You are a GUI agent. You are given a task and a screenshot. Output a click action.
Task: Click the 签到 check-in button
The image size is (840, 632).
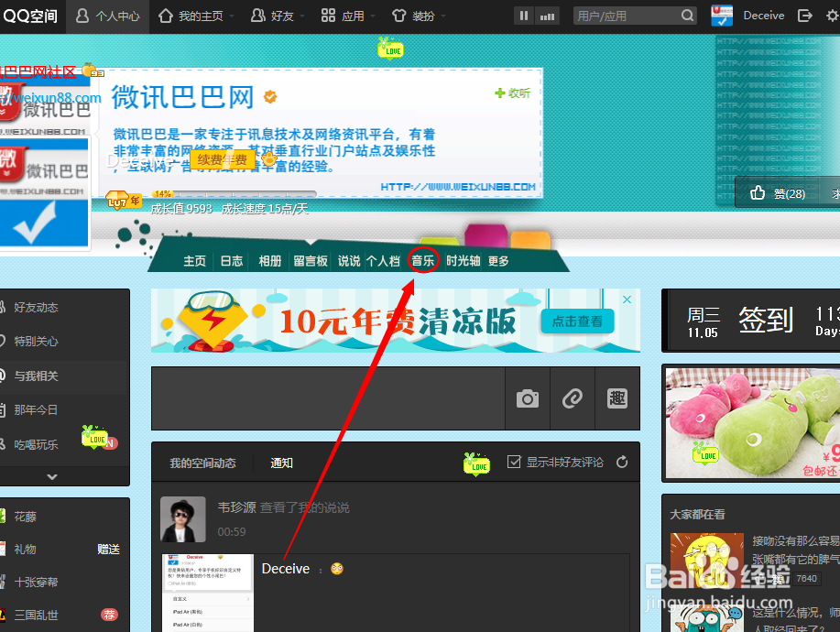click(766, 321)
